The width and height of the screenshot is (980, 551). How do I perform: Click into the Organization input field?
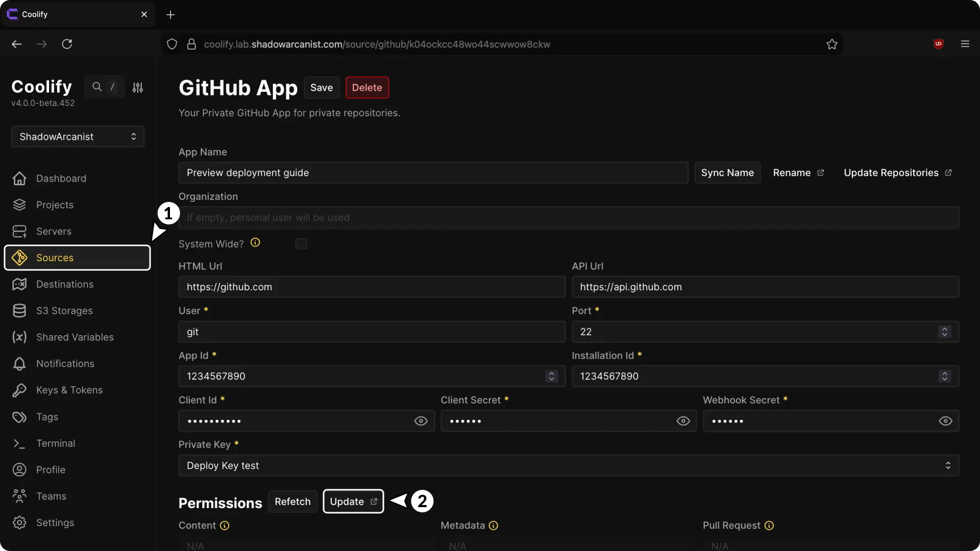[569, 217]
